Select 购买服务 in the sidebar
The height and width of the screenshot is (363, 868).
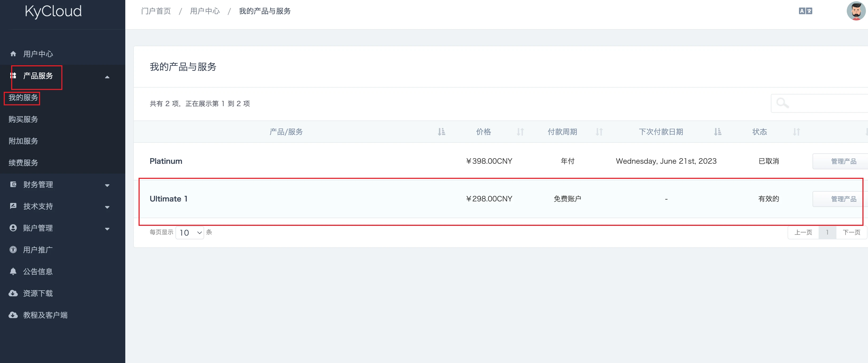coord(23,119)
